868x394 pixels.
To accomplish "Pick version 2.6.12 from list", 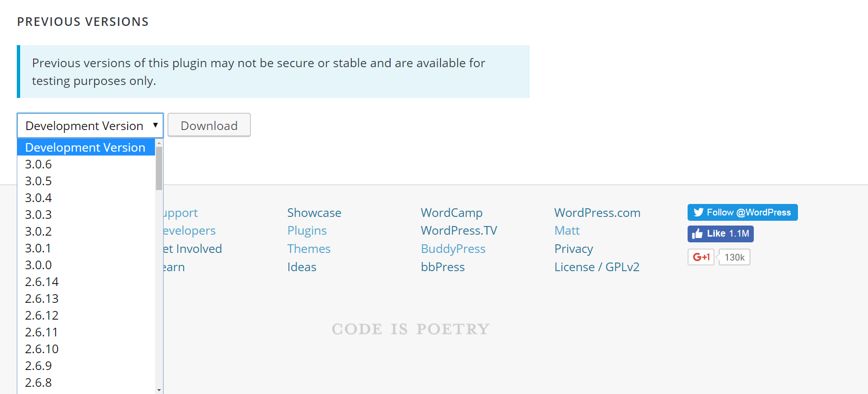I will pyautogui.click(x=86, y=315).
